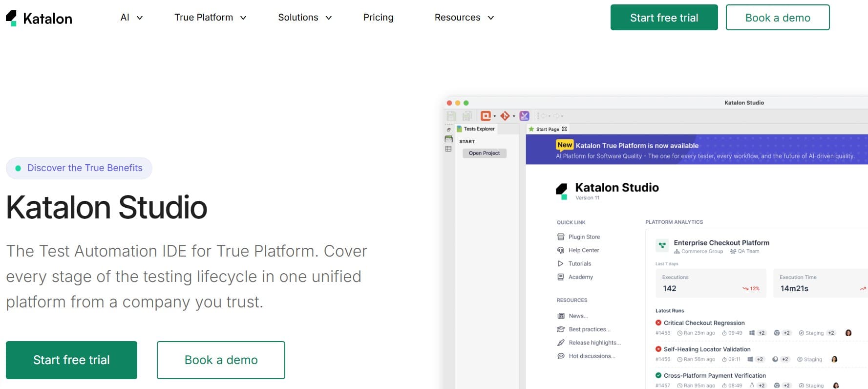Open the Academy quick link
This screenshot has width=868, height=389.
pos(581,277)
